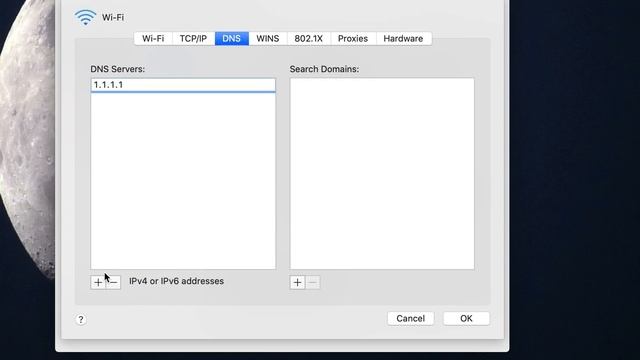Image resolution: width=640 pixels, height=360 pixels.
Task: Confirm settings with OK button
Action: tap(466, 318)
